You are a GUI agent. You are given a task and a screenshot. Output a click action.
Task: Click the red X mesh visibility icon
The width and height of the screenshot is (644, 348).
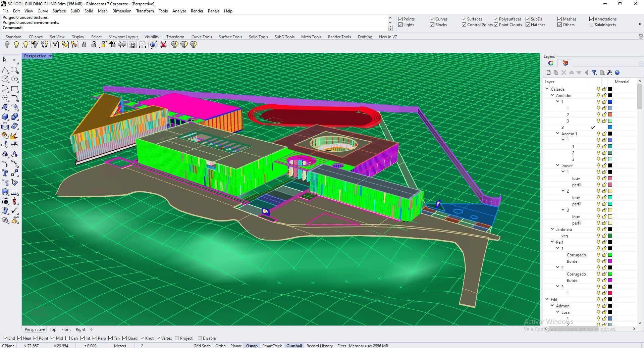point(163,45)
